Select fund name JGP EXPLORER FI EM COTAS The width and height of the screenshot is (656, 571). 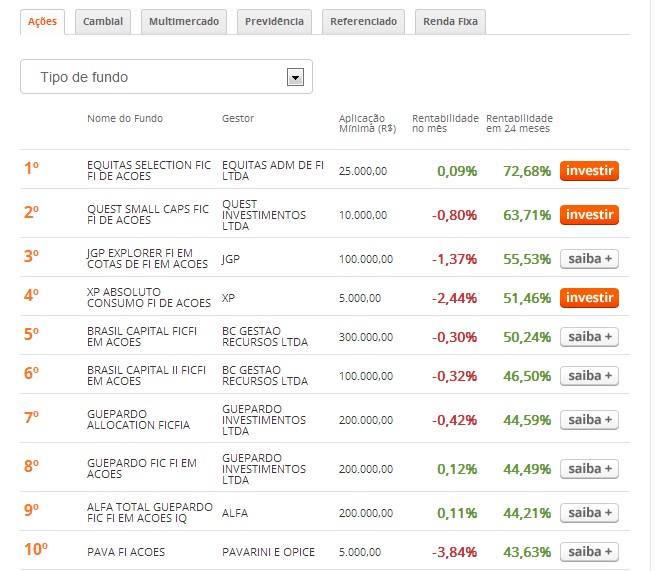pyautogui.click(x=147, y=259)
